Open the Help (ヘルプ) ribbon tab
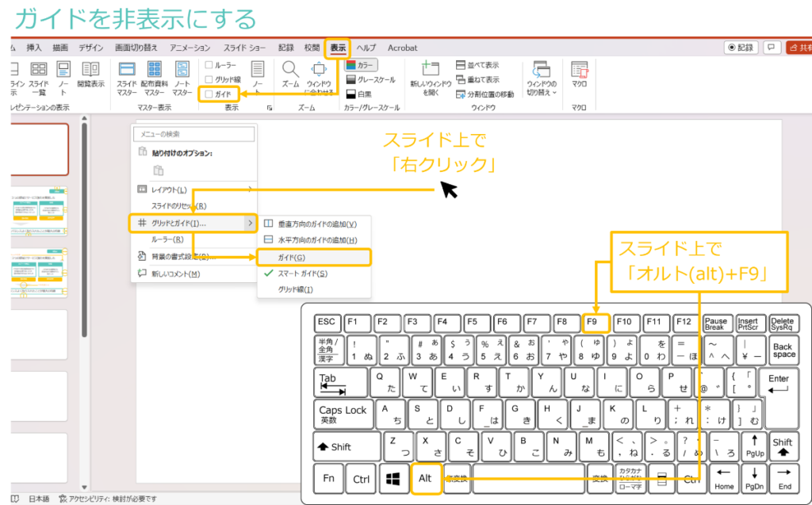Screen dimensions: 812x505 click(x=366, y=48)
